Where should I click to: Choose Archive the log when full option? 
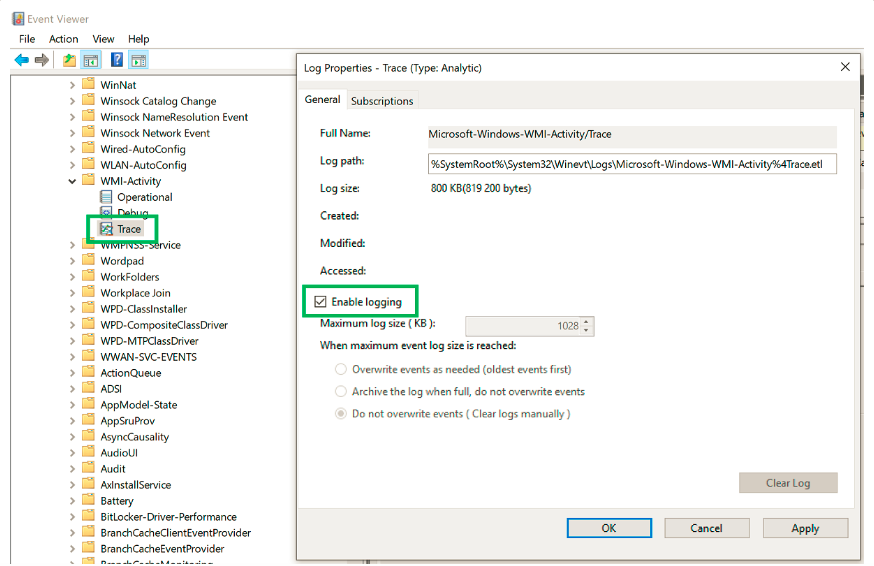(x=342, y=392)
